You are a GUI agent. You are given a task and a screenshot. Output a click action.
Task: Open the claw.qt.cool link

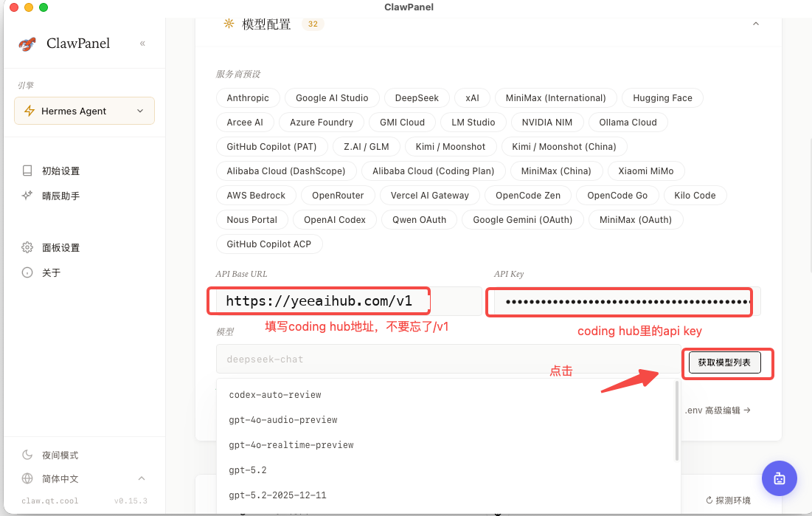[49, 501]
